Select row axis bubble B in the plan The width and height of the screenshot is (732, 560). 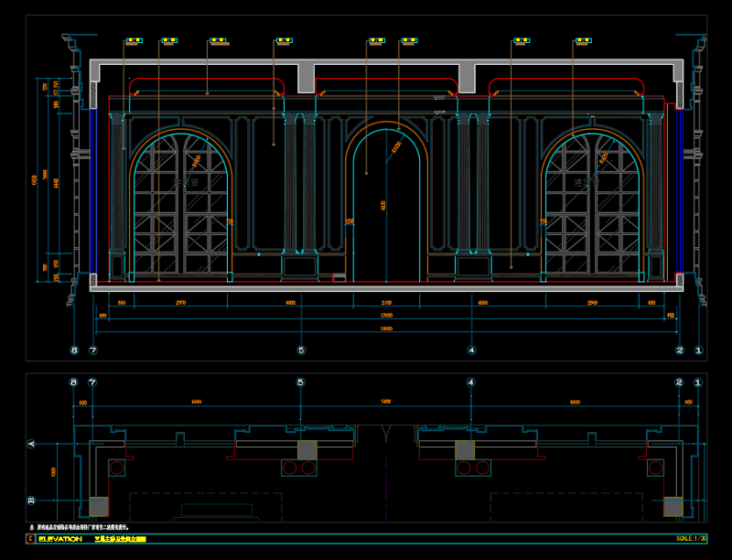click(x=32, y=501)
